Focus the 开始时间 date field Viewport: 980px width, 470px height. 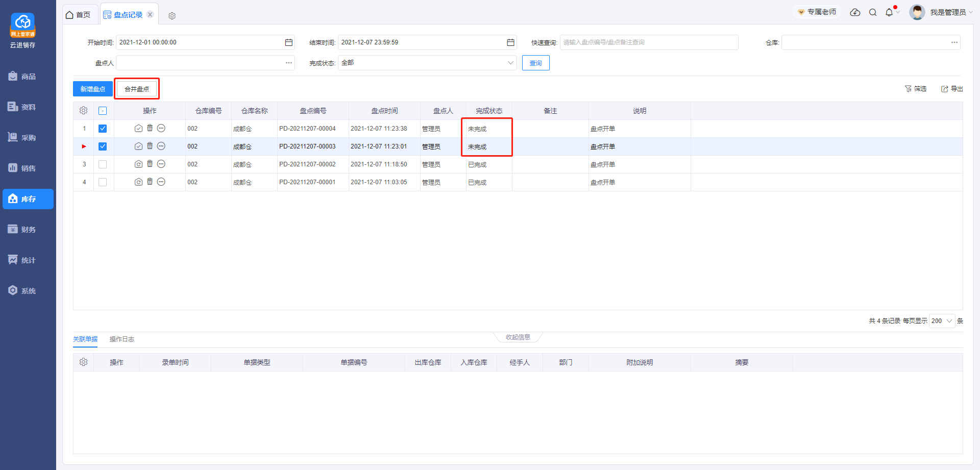pos(205,42)
